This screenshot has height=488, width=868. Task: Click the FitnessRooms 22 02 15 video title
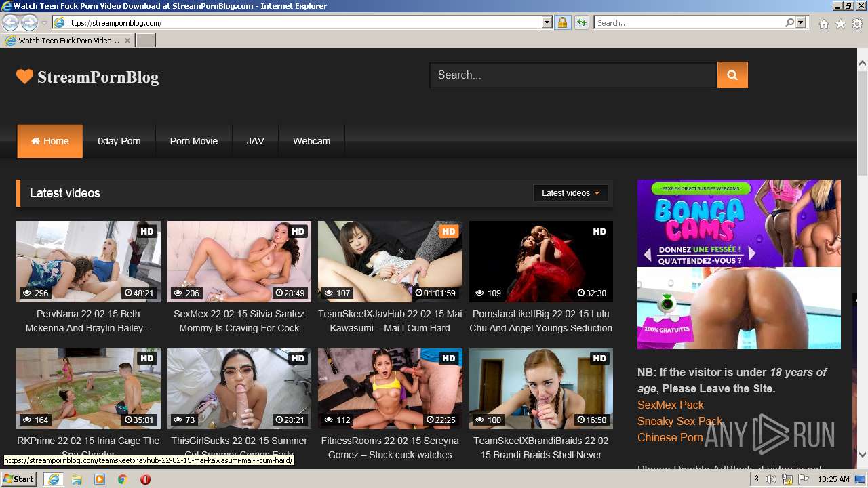click(390, 447)
